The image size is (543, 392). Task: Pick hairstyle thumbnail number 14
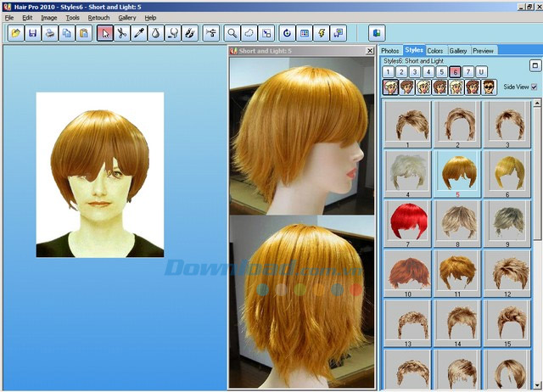(x=457, y=323)
